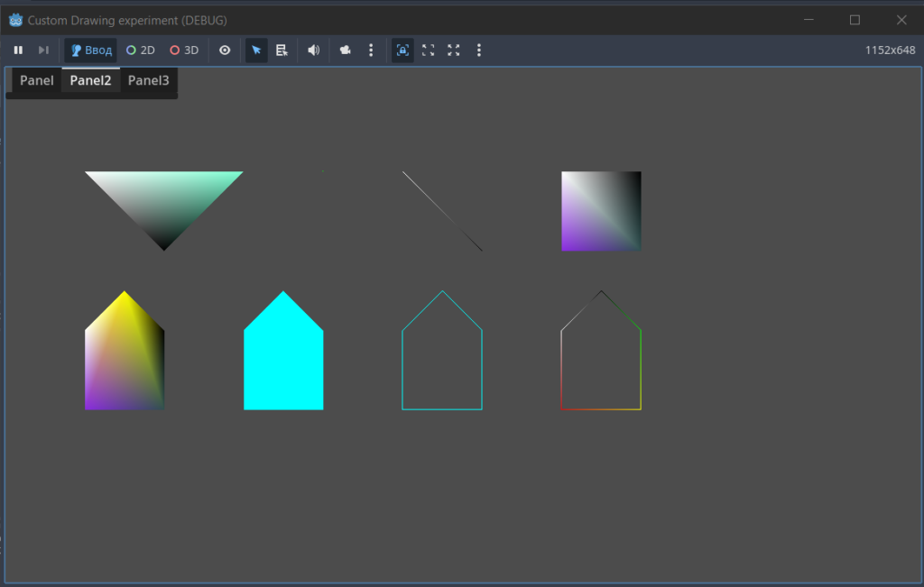Image resolution: width=924 pixels, height=587 pixels.
Task: Maximize the Custom Drawing experiment window
Action: point(855,20)
